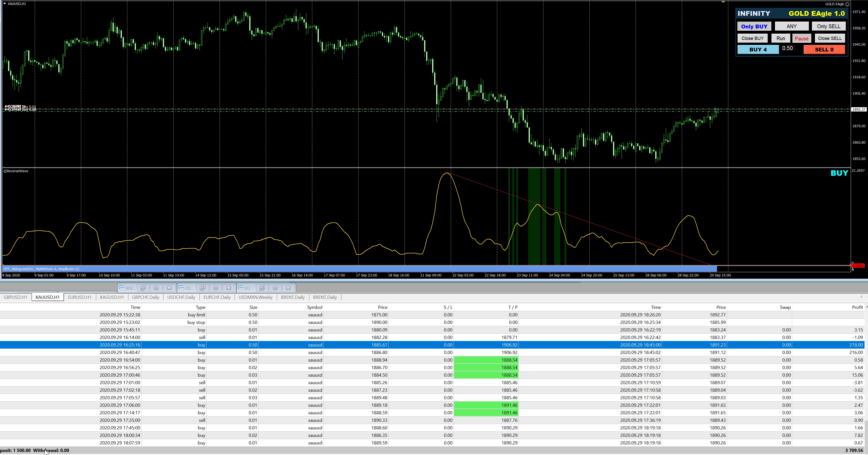
Task: Click the GOLD EAgle smiley face icon
Action: click(x=847, y=4)
